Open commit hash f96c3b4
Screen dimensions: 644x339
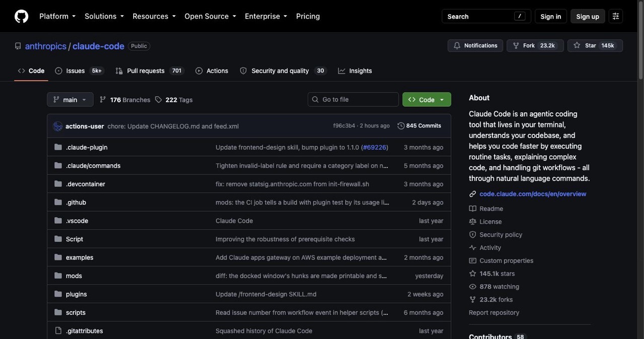pos(344,126)
